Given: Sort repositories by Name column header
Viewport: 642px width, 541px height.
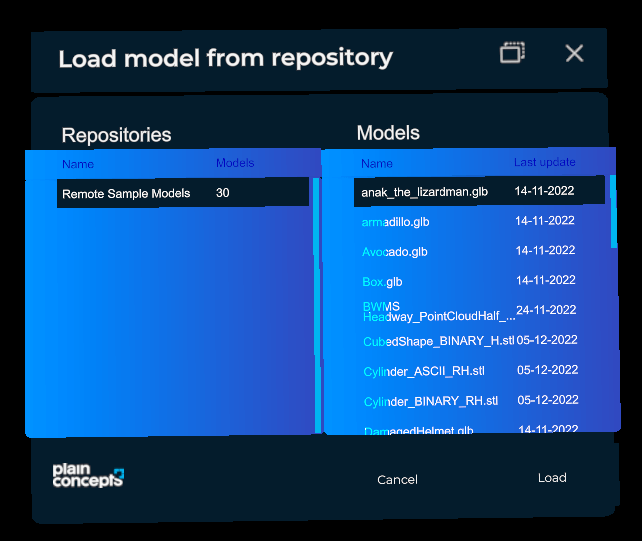Looking at the screenshot, I should pyautogui.click(x=78, y=164).
